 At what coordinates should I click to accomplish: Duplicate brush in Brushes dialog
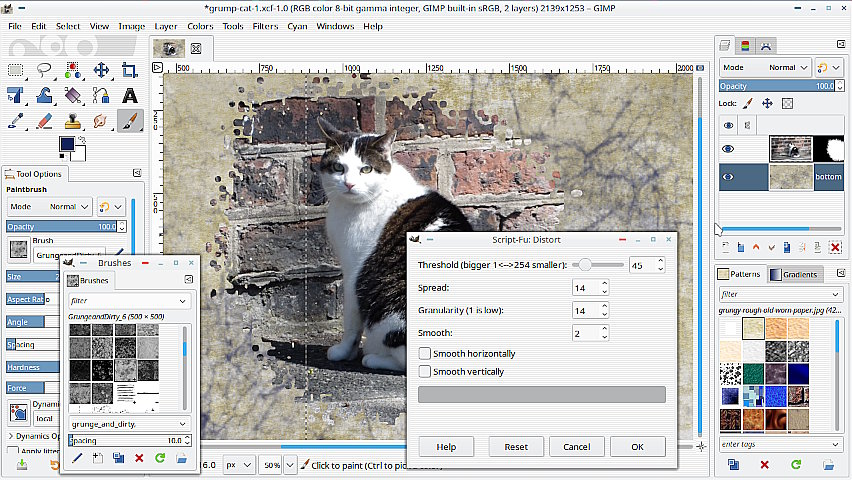118,458
